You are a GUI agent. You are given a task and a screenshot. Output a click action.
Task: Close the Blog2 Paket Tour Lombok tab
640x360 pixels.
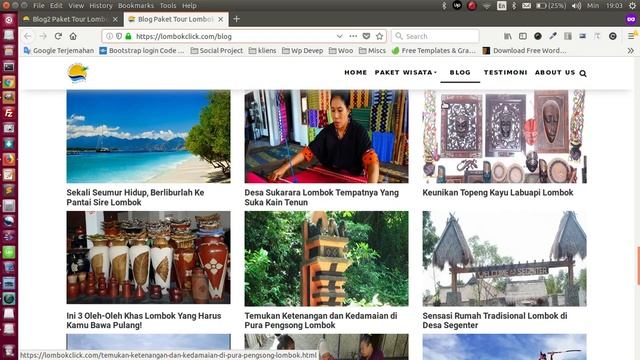click(115, 19)
